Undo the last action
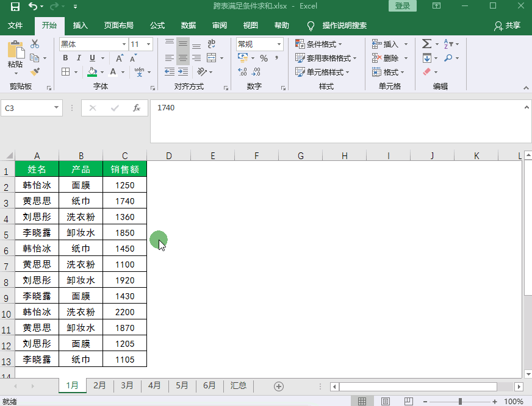This screenshot has height=406, width=532. click(x=33, y=7)
